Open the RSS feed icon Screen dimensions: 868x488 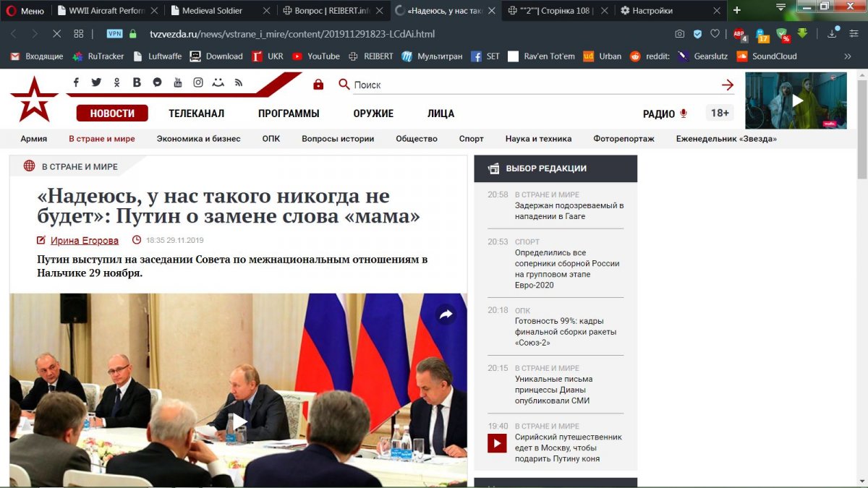click(x=238, y=83)
